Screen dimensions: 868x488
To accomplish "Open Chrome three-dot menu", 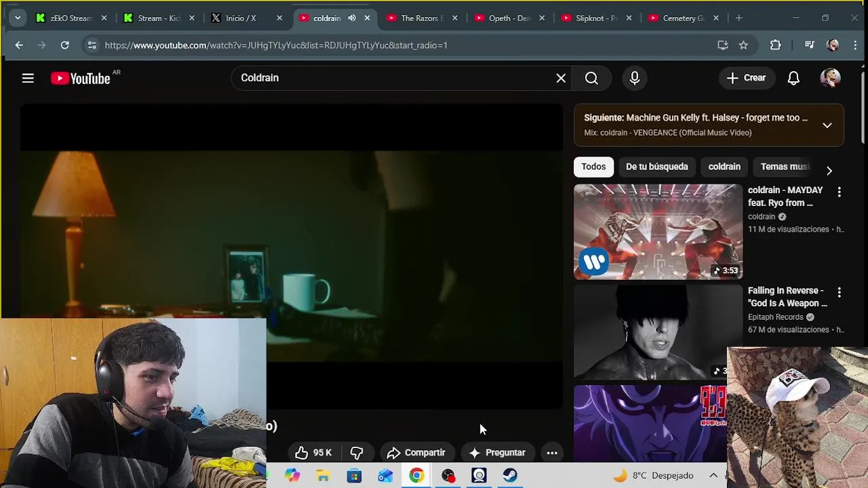I will pos(855,45).
